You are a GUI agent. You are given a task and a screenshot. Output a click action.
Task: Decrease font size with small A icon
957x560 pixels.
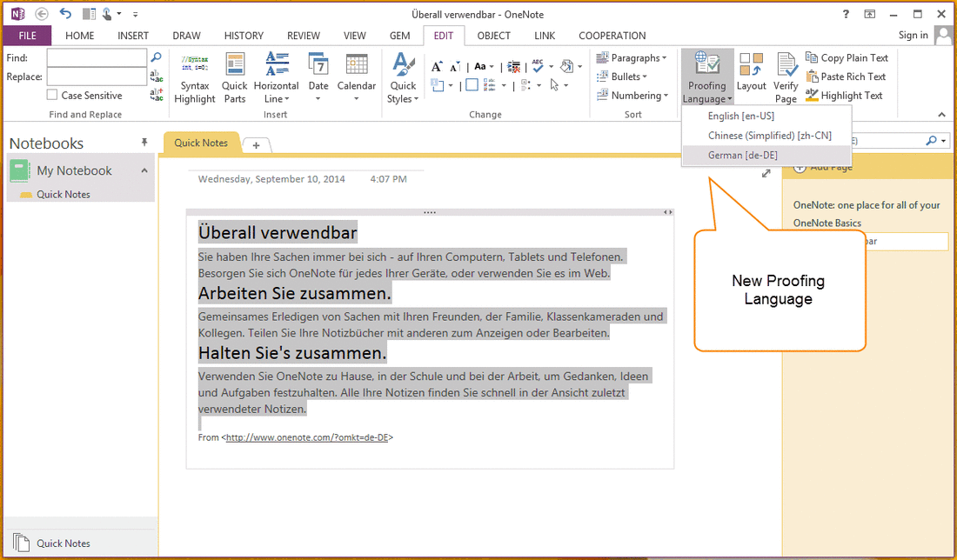click(455, 66)
